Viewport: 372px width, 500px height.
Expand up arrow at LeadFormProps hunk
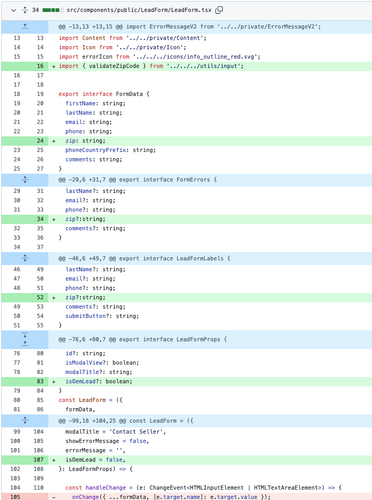[x=25, y=344]
